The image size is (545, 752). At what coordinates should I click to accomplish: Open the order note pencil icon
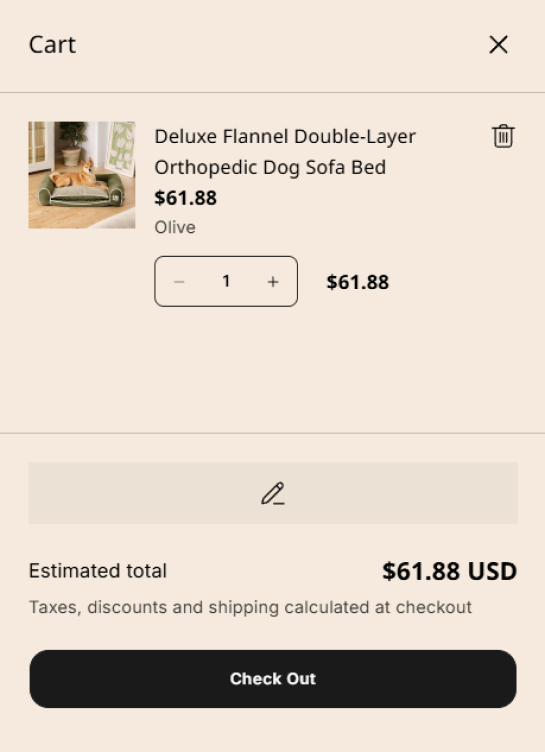tap(272, 493)
